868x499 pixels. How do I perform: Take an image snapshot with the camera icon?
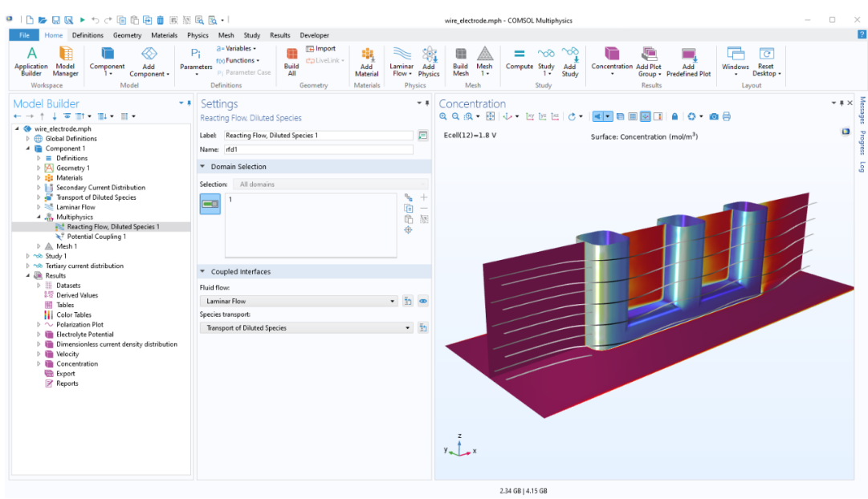pyautogui.click(x=714, y=117)
